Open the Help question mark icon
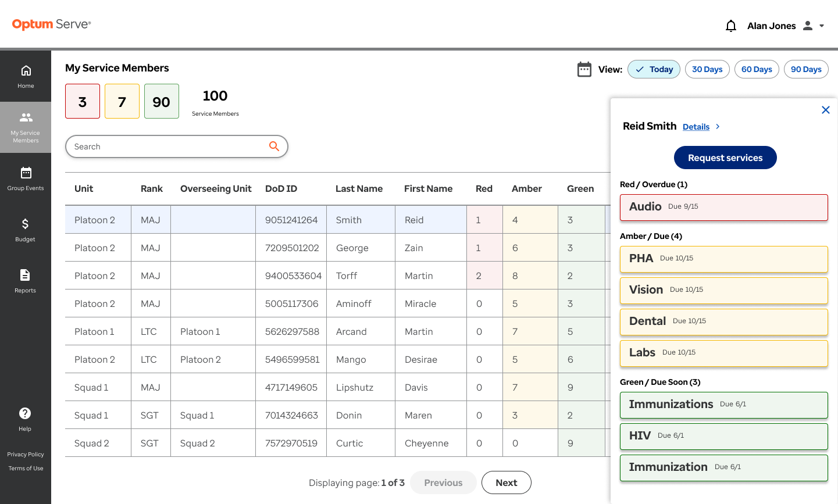Image resolution: width=838 pixels, height=504 pixels. pos(25,413)
